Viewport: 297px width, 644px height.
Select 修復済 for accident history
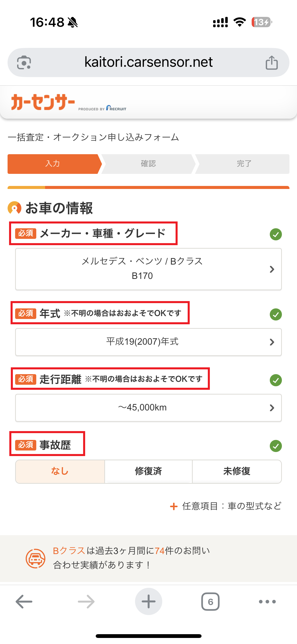[148, 471]
